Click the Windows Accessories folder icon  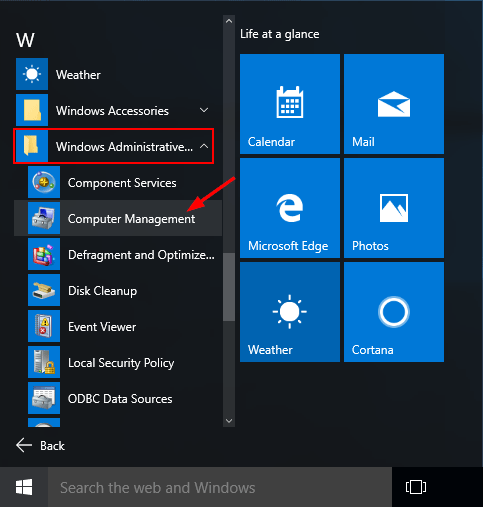click(32, 110)
